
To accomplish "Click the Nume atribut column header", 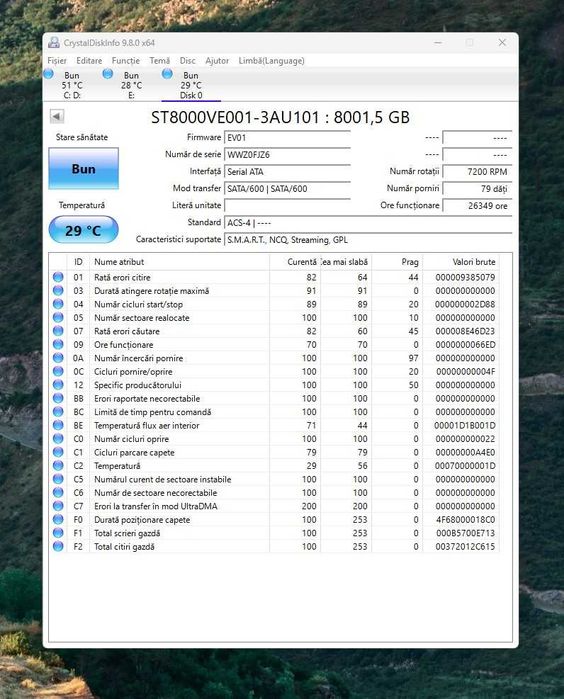I will tap(180, 262).
